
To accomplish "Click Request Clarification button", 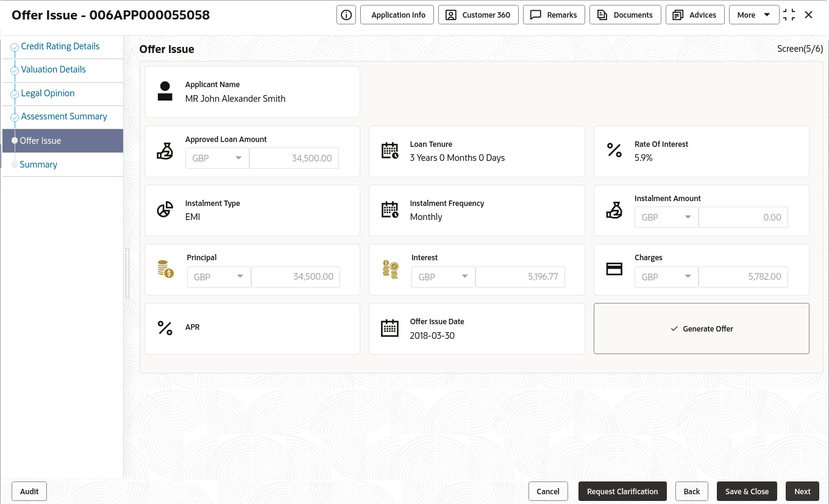I will tap(622, 491).
